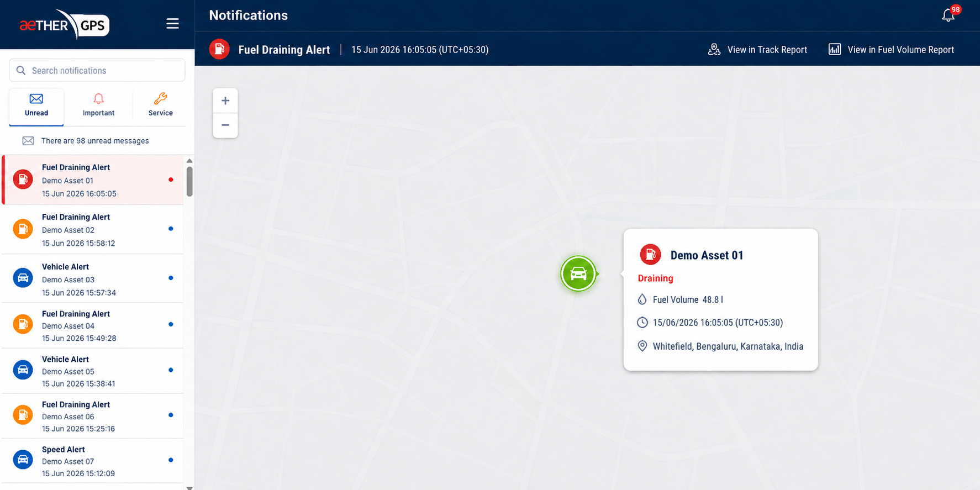Click the notification list scrollbar thumb
The height and width of the screenshot is (490, 980).
pos(189,181)
